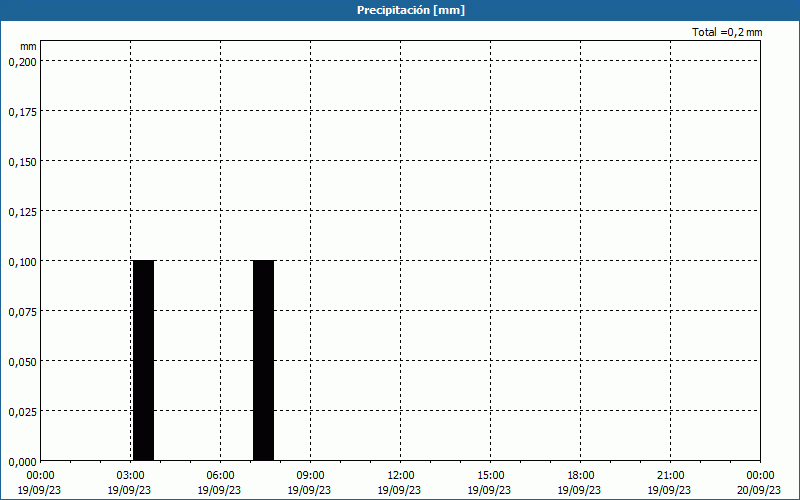Click the 18:00 time label

coord(580,476)
